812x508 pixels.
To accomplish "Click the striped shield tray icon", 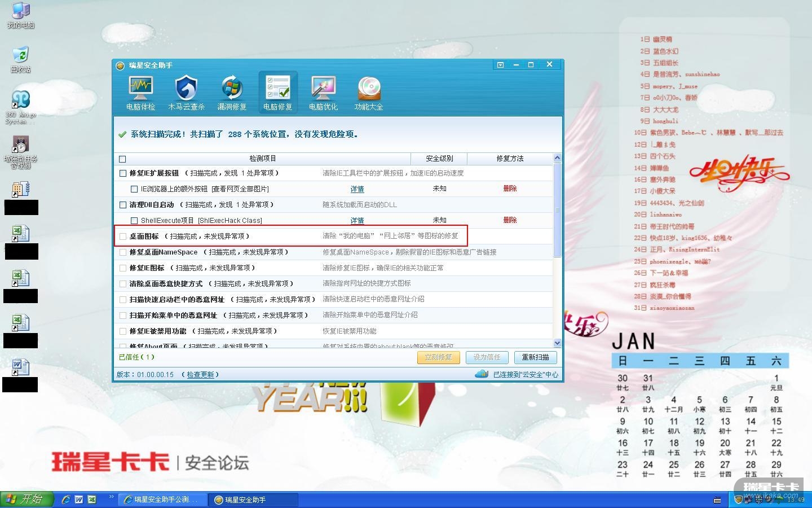I will [759, 500].
